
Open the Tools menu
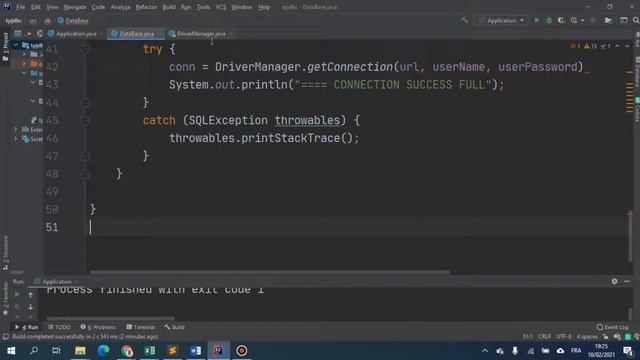tap(203, 7)
